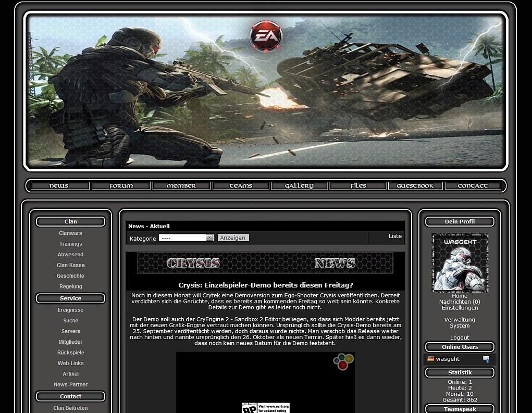This screenshot has height=413, width=532.
Task: Click the red EA logo badge
Action: point(266,36)
